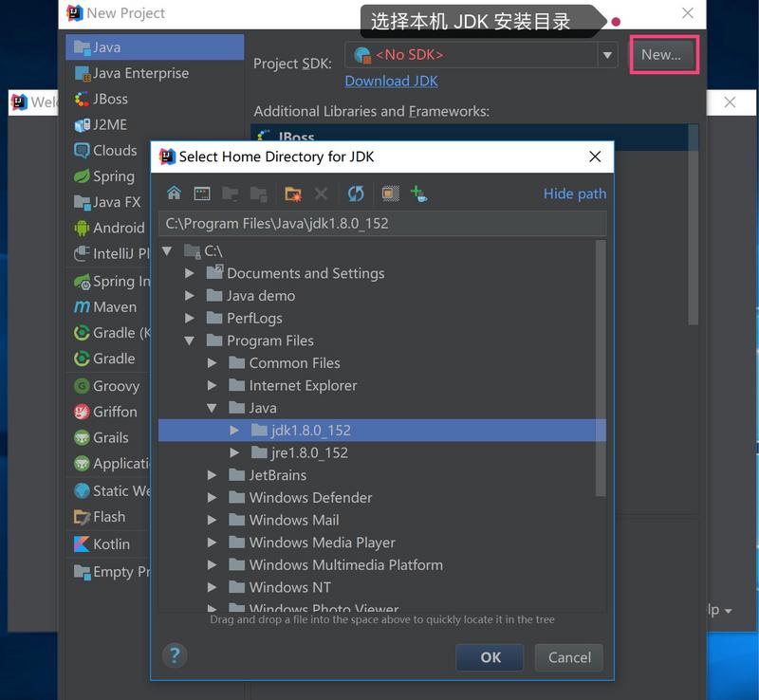Select Maven project type

point(105,307)
